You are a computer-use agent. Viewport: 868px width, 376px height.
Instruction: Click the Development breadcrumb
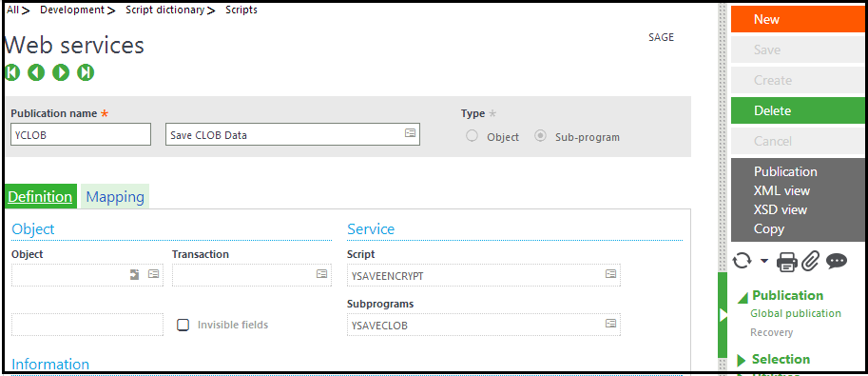pyautogui.click(x=72, y=10)
